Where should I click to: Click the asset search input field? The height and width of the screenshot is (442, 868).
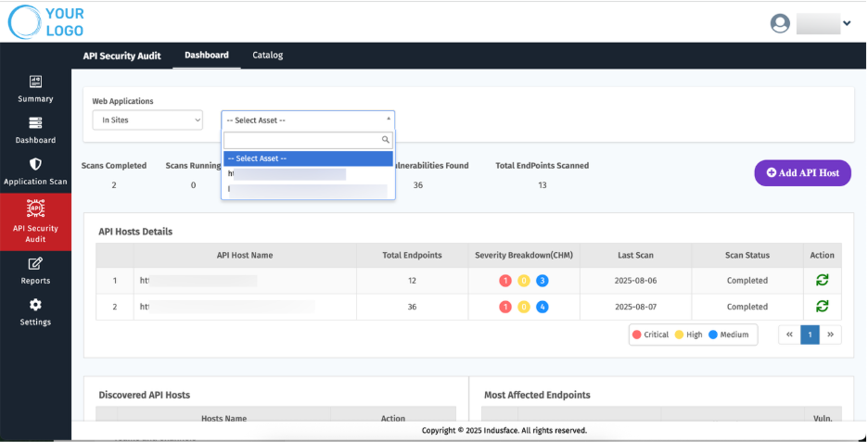(x=308, y=140)
